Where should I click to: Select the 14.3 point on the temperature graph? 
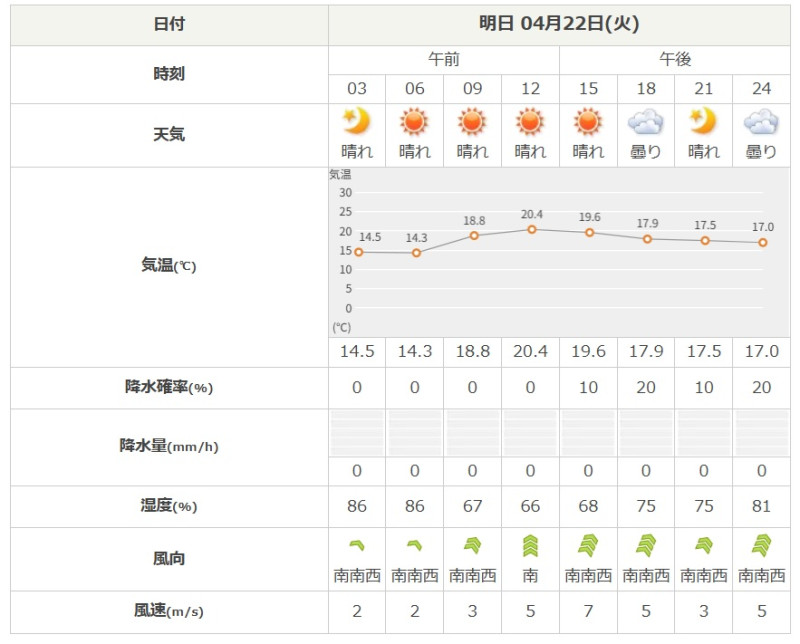coord(416,253)
